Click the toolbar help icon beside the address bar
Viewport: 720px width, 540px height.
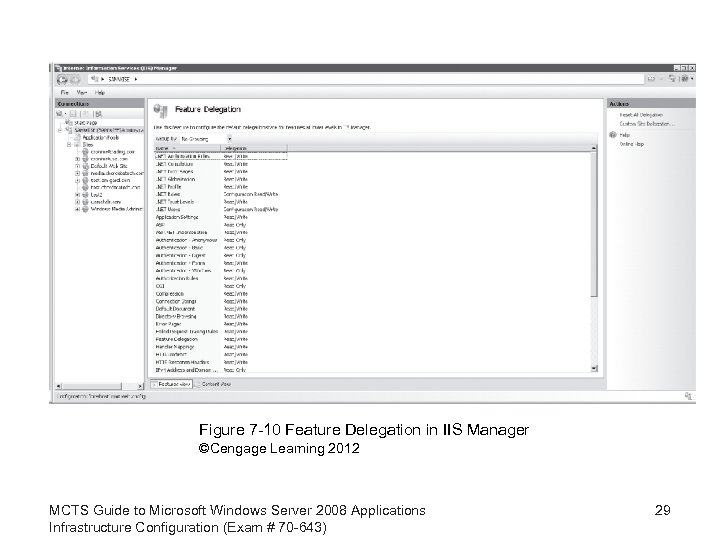tap(684, 79)
